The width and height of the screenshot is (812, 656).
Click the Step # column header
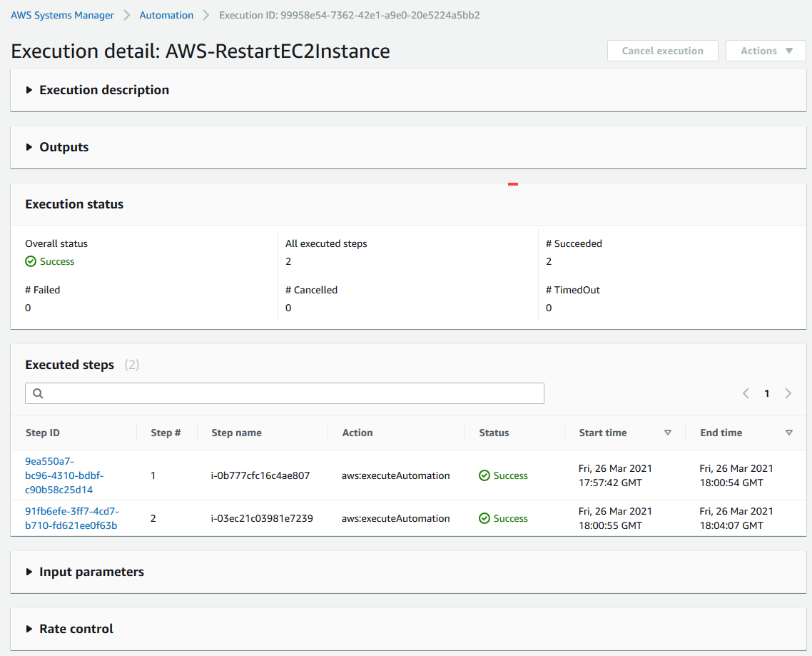coord(166,433)
